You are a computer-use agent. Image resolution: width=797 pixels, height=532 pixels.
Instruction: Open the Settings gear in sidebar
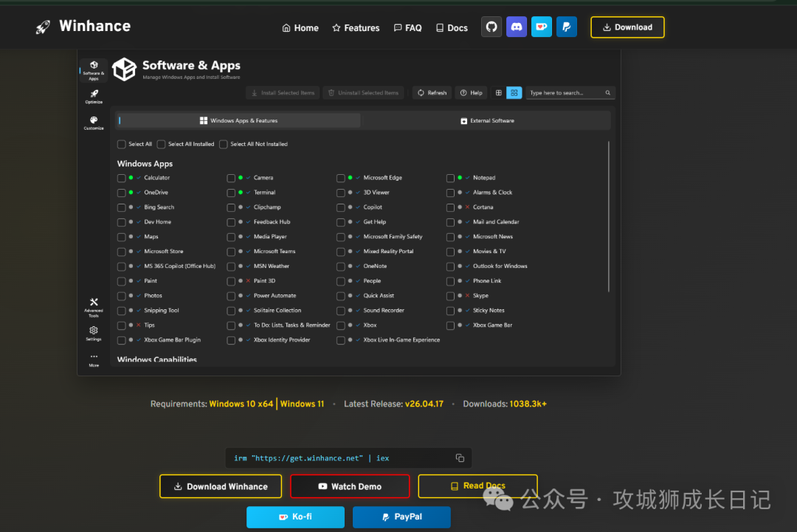(94, 334)
